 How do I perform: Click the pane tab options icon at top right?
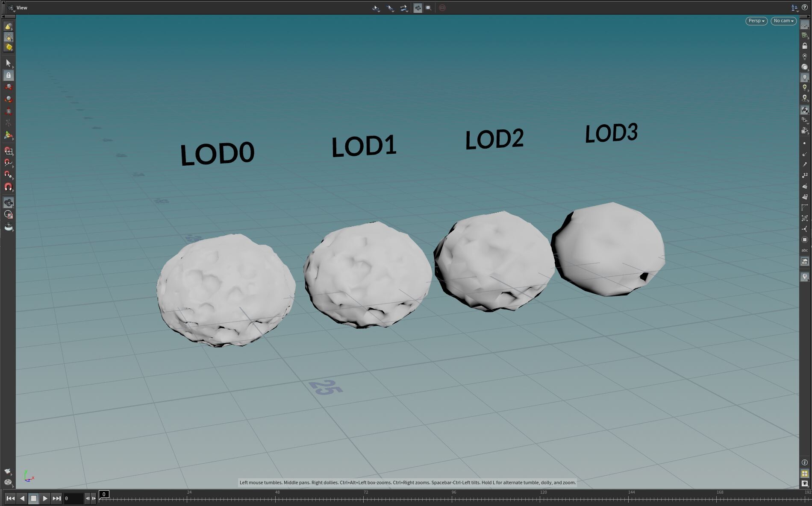pos(794,7)
